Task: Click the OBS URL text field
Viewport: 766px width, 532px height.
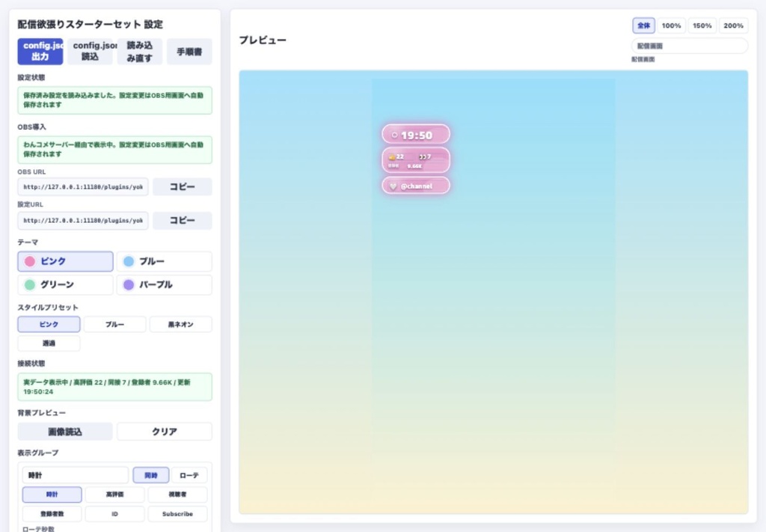Action: click(x=83, y=186)
